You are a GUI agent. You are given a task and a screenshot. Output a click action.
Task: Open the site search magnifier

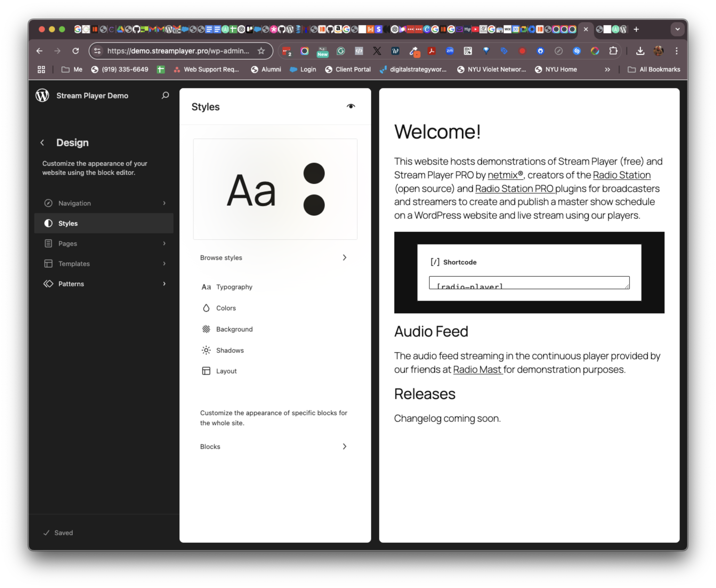165,95
